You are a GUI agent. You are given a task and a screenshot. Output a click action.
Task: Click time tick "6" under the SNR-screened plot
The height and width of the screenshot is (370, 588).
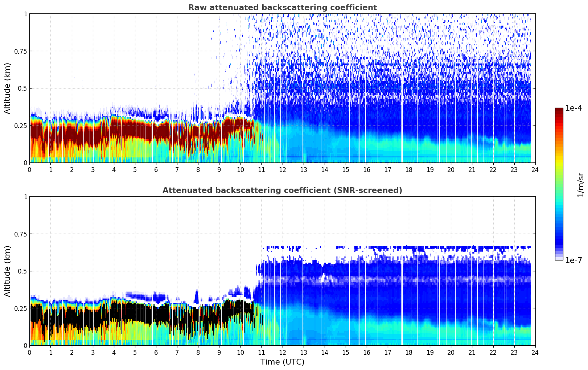(156, 352)
